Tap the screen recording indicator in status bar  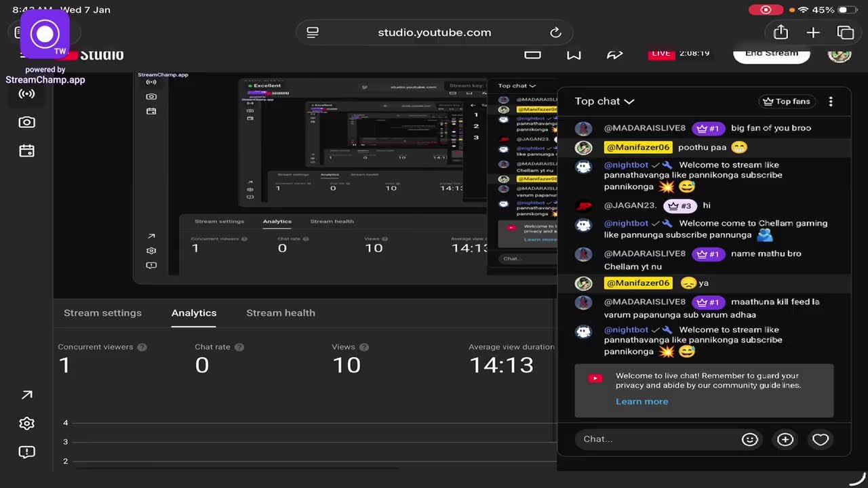pyautogui.click(x=766, y=10)
